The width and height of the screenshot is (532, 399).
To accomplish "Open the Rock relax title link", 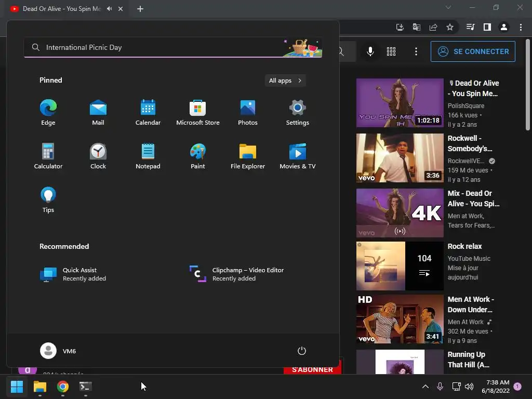I will [x=464, y=246].
